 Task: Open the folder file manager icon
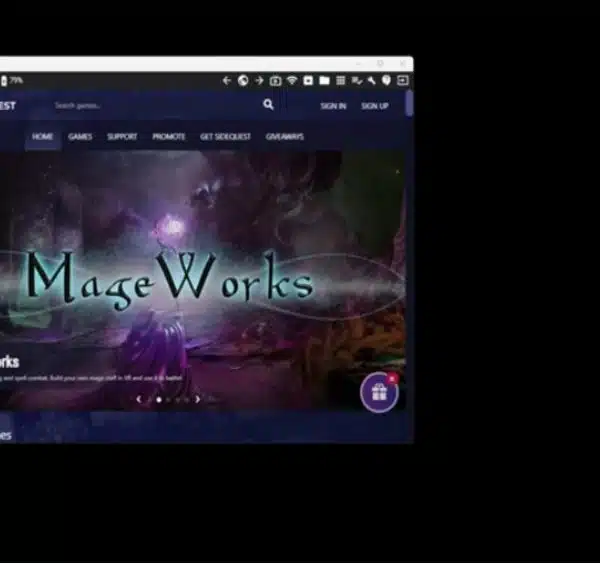324,80
